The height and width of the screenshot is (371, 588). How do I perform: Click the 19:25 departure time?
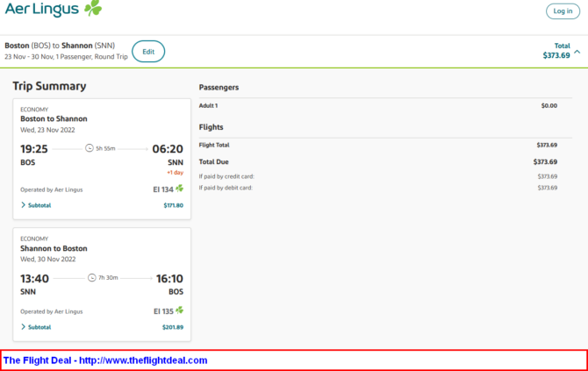[x=34, y=149]
